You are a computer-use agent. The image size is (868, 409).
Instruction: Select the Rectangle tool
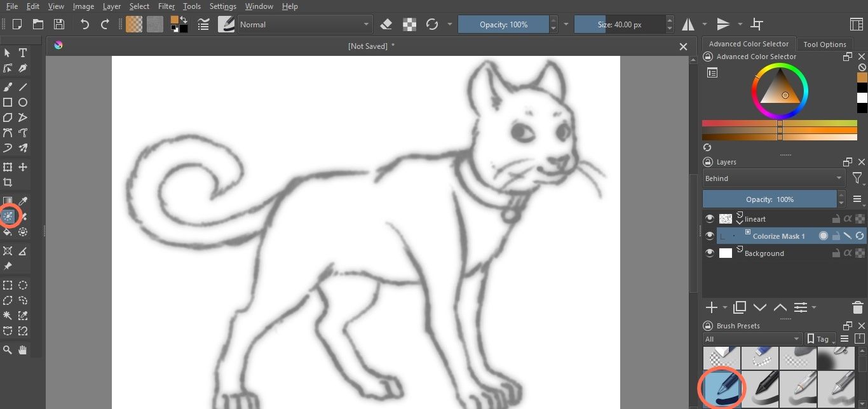pos(8,102)
